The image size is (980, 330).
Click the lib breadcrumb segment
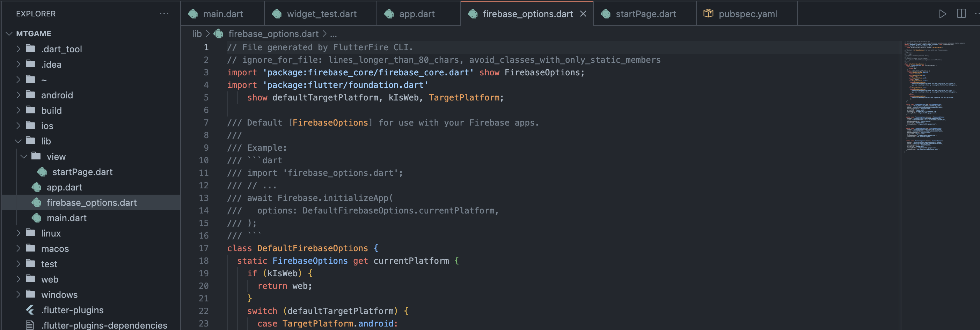tap(197, 34)
